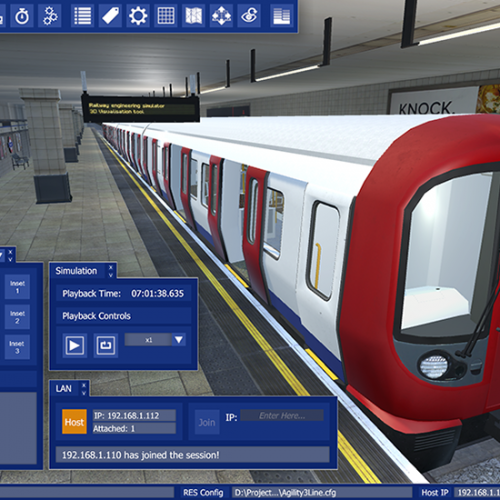Screen dimensions: 500x500
Task: Open the multi-gear processes toolbar icon
Action: pyautogui.click(x=50, y=15)
